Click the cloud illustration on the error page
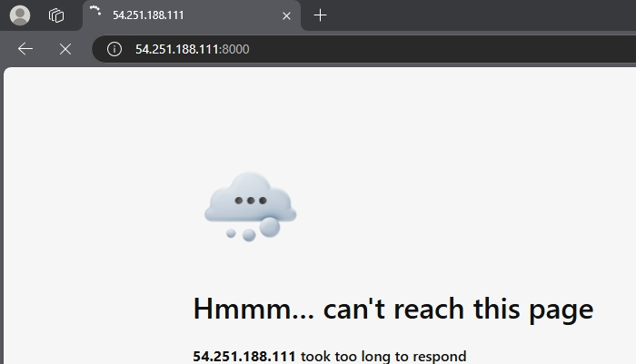 (250, 207)
